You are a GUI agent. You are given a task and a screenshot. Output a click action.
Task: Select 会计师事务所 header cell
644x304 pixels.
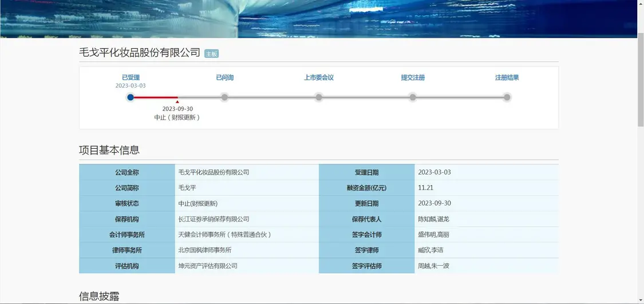pos(127,235)
